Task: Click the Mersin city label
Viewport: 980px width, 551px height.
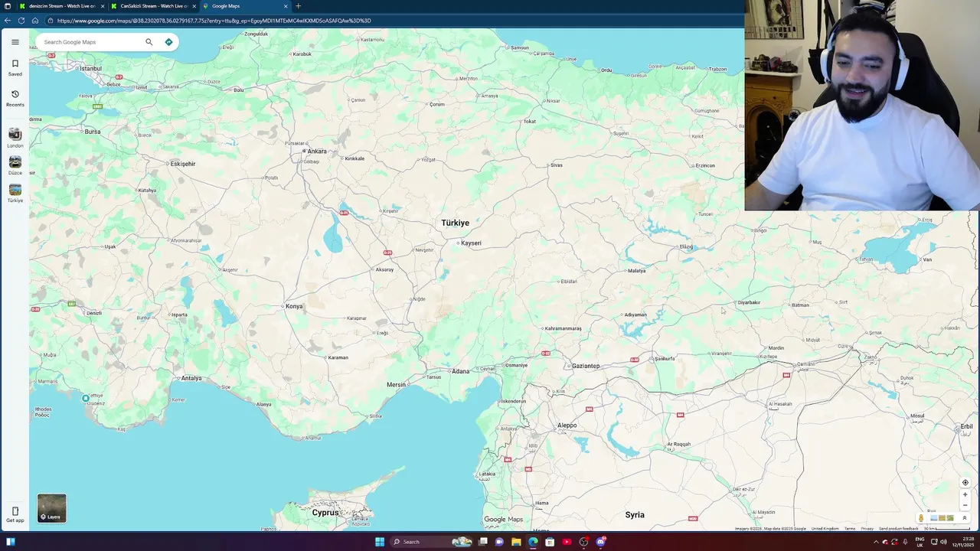Action: click(396, 385)
